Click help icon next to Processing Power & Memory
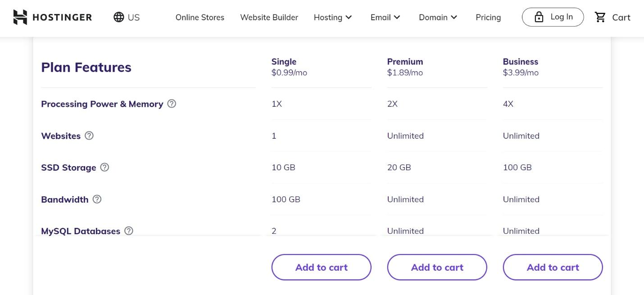Screen dimensions: 644x295 (172, 104)
